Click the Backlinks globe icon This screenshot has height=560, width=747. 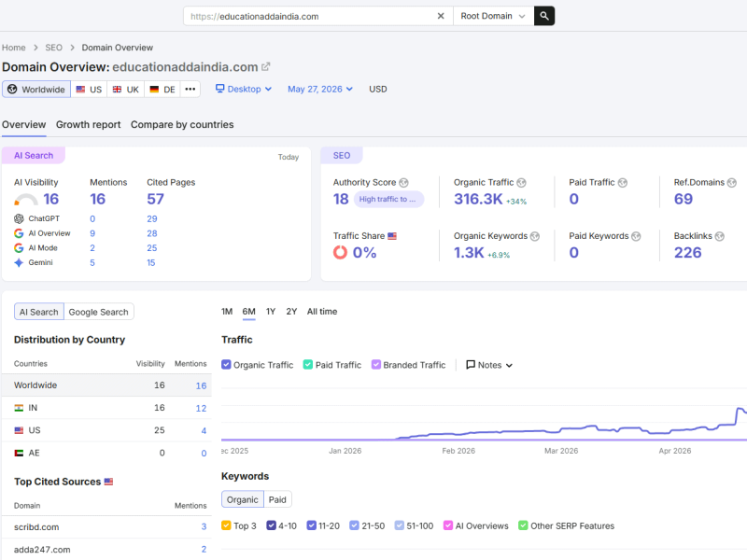[719, 236]
